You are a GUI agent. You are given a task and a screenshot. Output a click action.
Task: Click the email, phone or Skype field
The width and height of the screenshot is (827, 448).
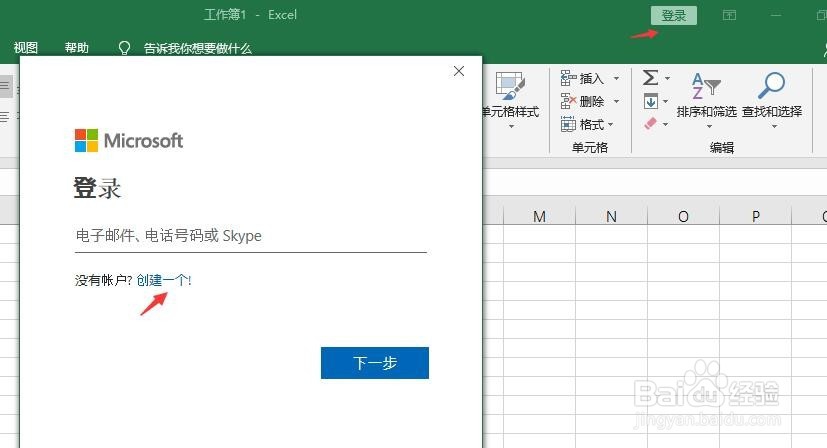251,236
